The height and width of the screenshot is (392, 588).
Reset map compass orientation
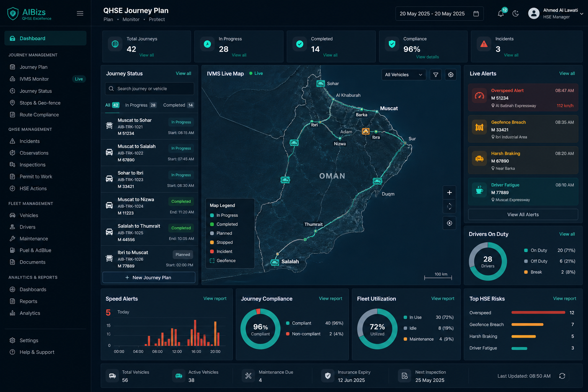coord(449,206)
